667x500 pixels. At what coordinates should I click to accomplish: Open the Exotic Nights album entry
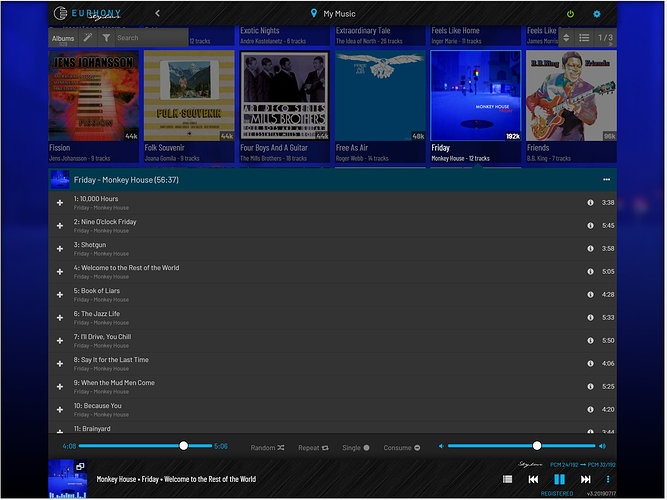coord(285,36)
